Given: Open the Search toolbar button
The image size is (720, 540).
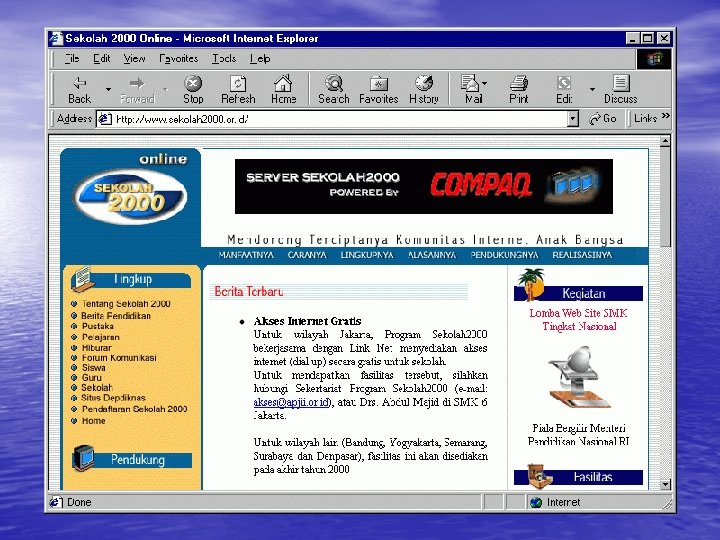Looking at the screenshot, I should pos(334,90).
